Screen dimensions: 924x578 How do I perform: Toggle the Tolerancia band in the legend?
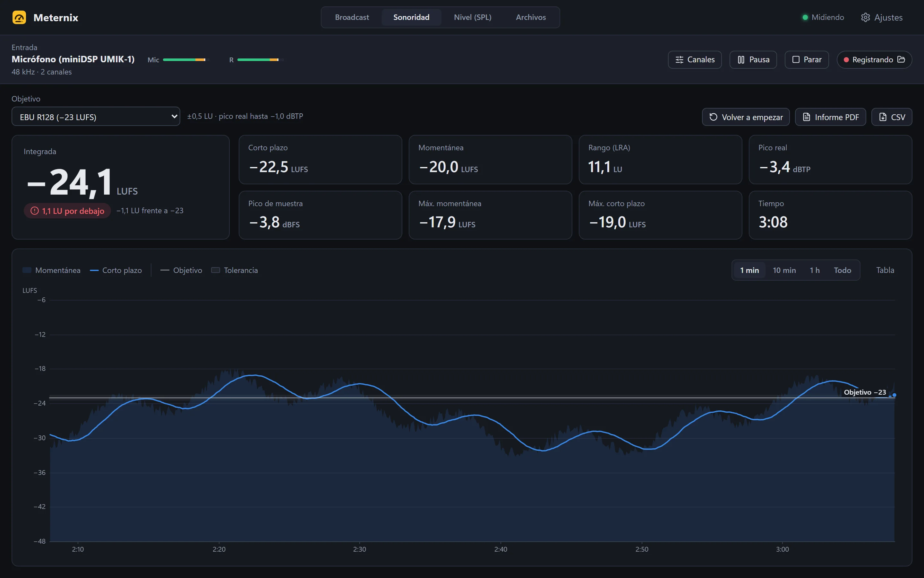235,270
